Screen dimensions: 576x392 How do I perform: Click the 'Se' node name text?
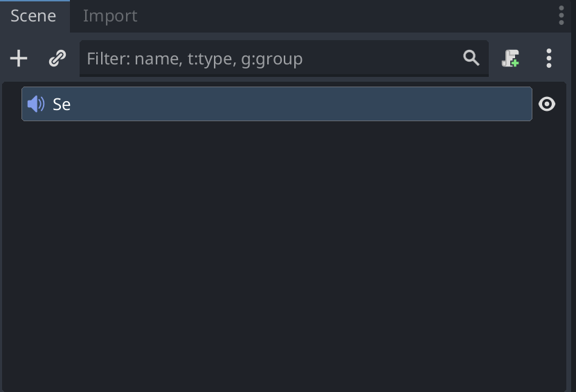tap(62, 105)
